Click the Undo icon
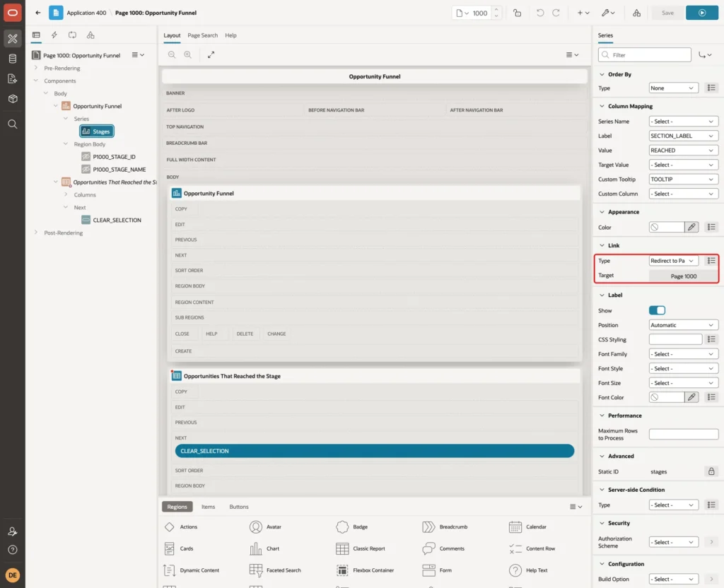The height and width of the screenshot is (588, 724). (x=539, y=13)
